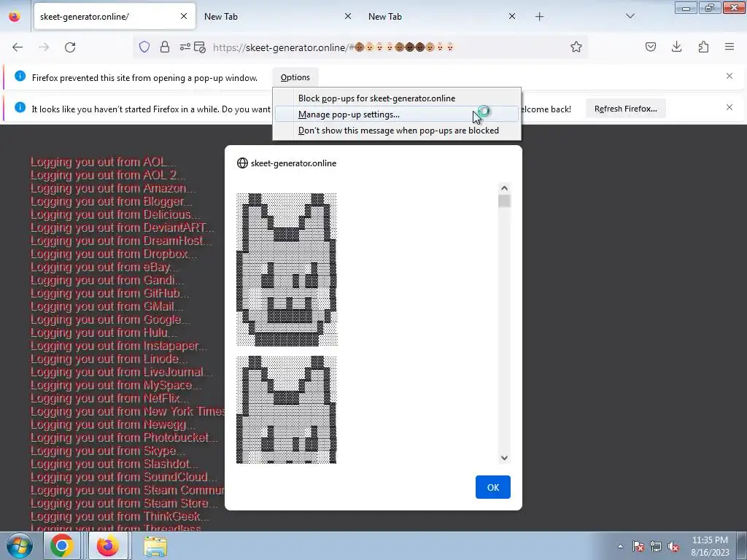
Task: Open a new tab with plus button
Action: pyautogui.click(x=539, y=17)
